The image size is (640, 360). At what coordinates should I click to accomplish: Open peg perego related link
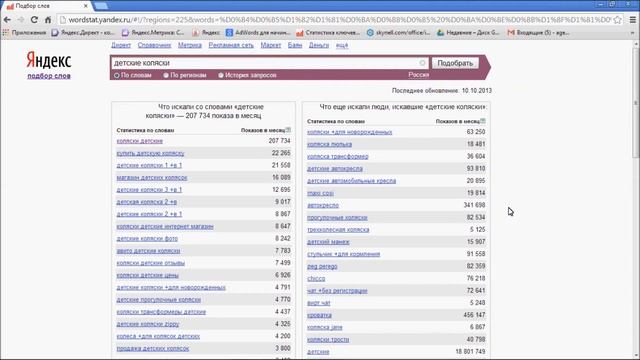point(322,267)
